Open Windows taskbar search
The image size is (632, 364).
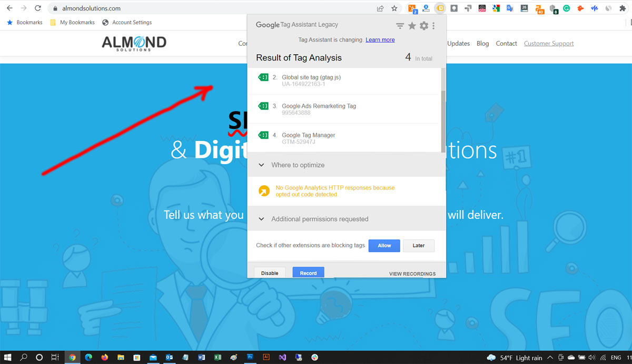24,357
